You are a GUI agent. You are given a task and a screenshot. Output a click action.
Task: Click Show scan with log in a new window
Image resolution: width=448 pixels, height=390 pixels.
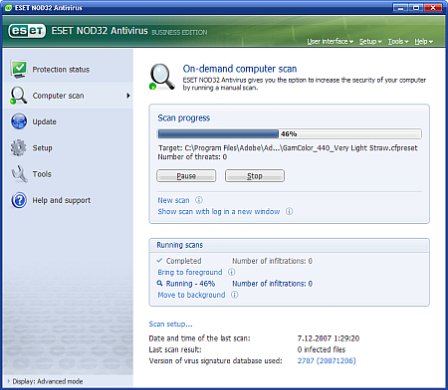point(219,212)
